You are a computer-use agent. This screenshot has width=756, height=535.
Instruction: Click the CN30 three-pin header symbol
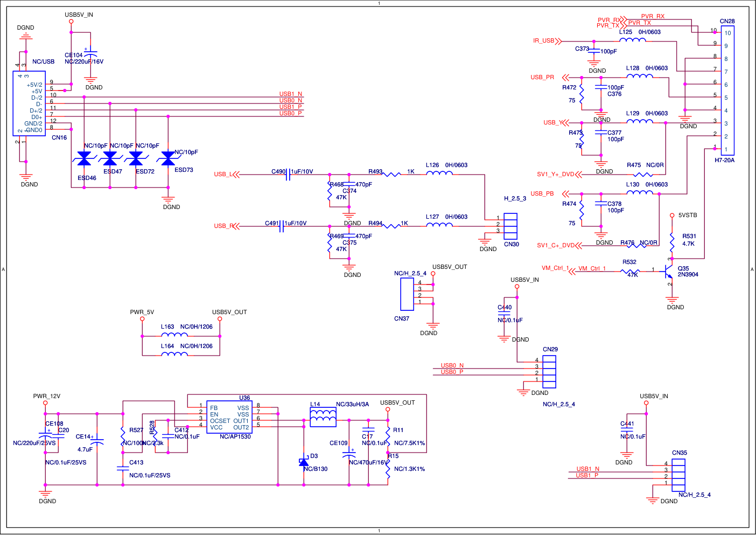510,226
